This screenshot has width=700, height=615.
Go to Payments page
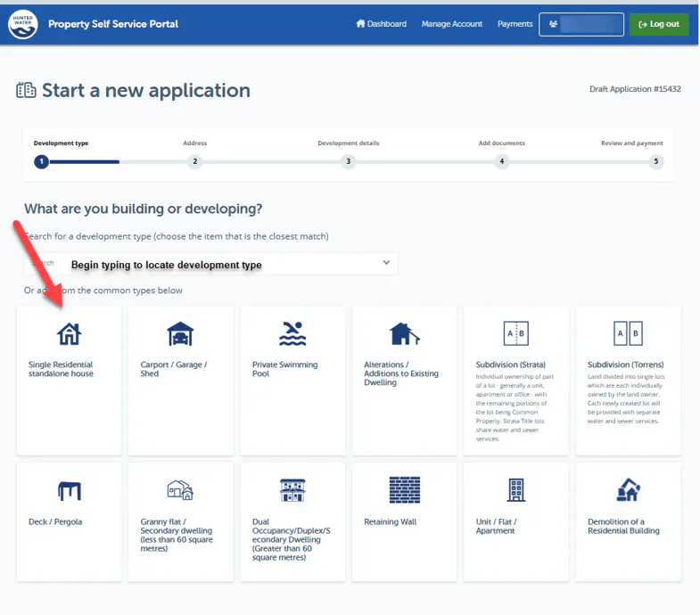pos(515,24)
